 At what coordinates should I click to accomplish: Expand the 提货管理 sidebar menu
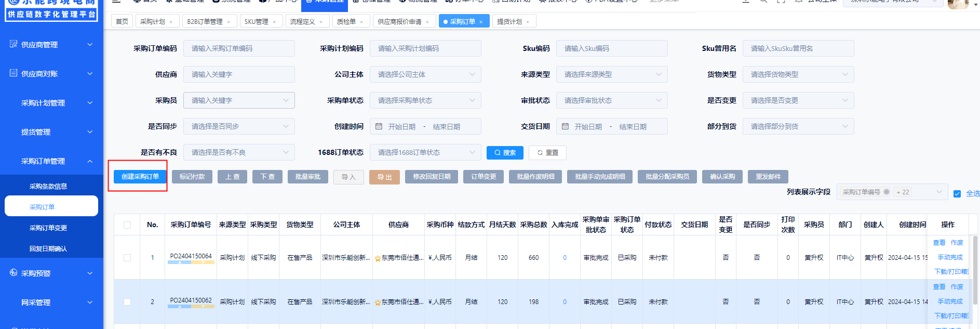coord(51,132)
